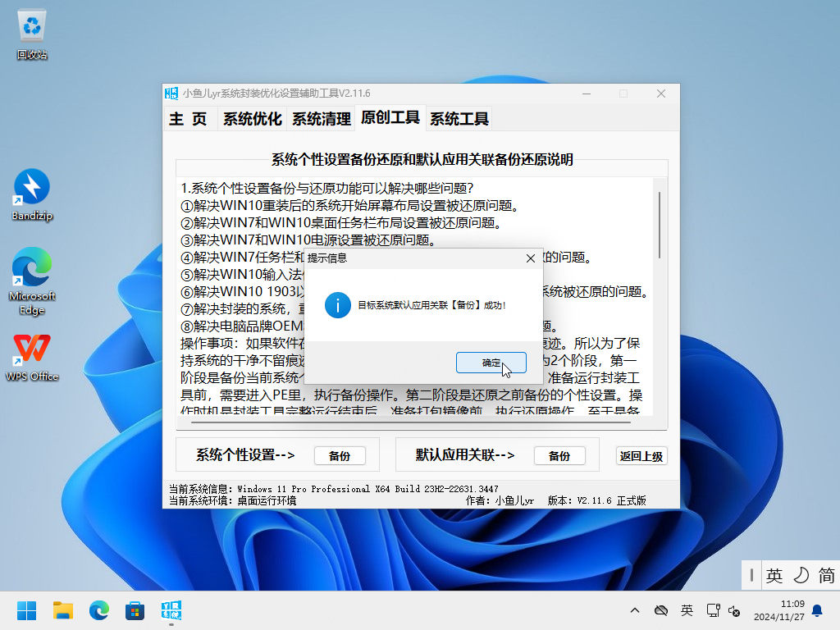Select the 原创工具 tab
840x630 pixels.
tap(390, 117)
